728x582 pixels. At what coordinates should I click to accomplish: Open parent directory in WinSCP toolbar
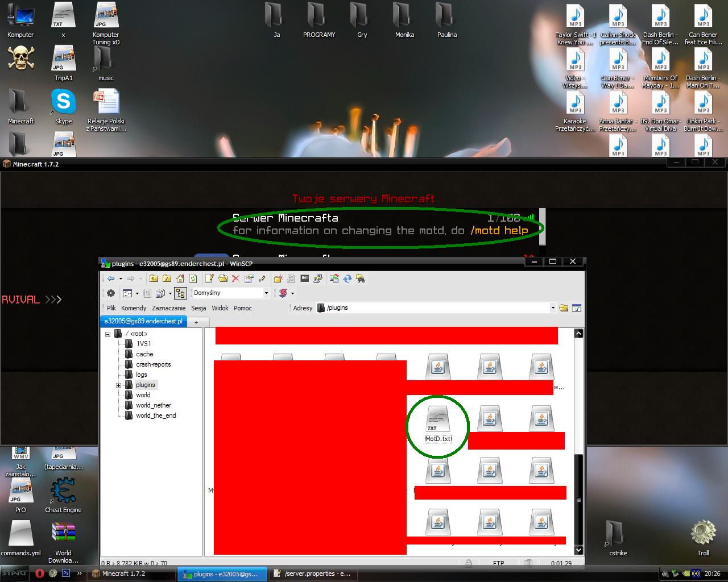coord(154,278)
